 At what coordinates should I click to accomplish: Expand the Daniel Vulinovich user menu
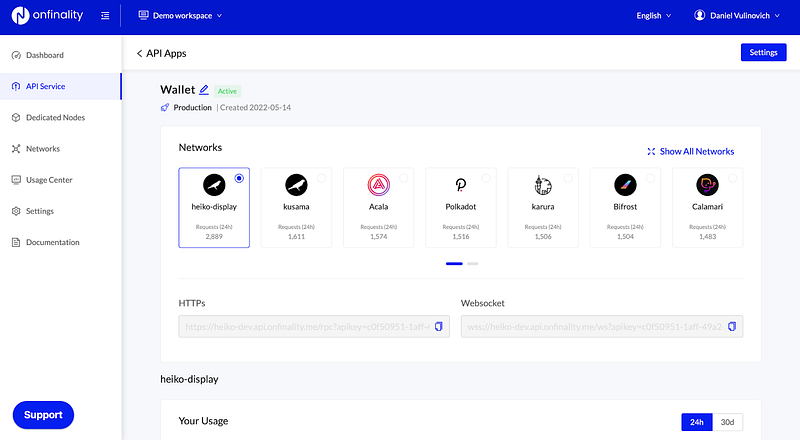[x=737, y=16]
